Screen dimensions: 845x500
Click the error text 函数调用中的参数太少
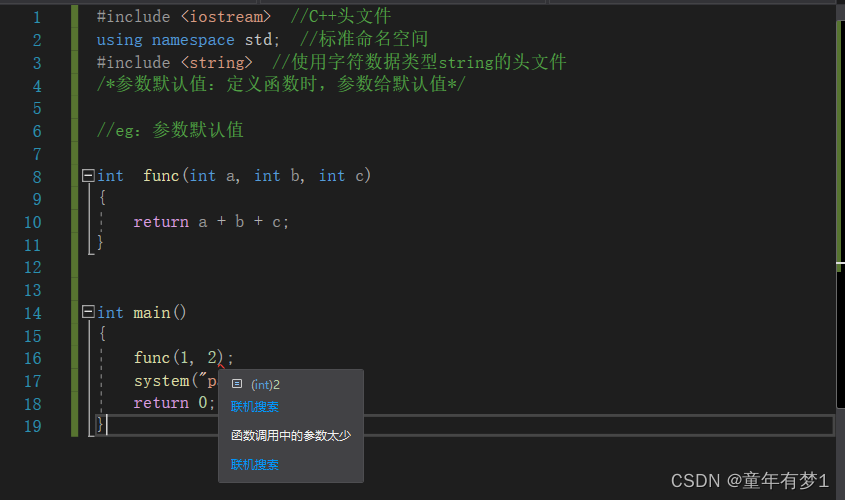point(290,435)
